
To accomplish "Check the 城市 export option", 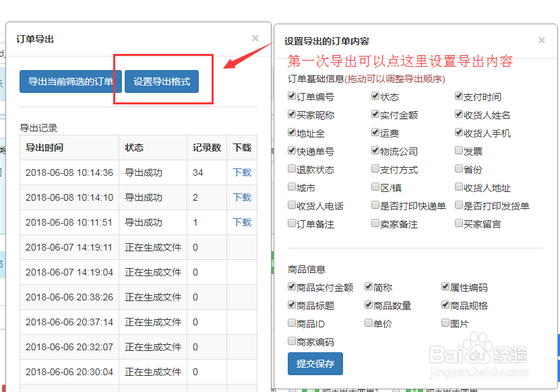I will [x=291, y=187].
